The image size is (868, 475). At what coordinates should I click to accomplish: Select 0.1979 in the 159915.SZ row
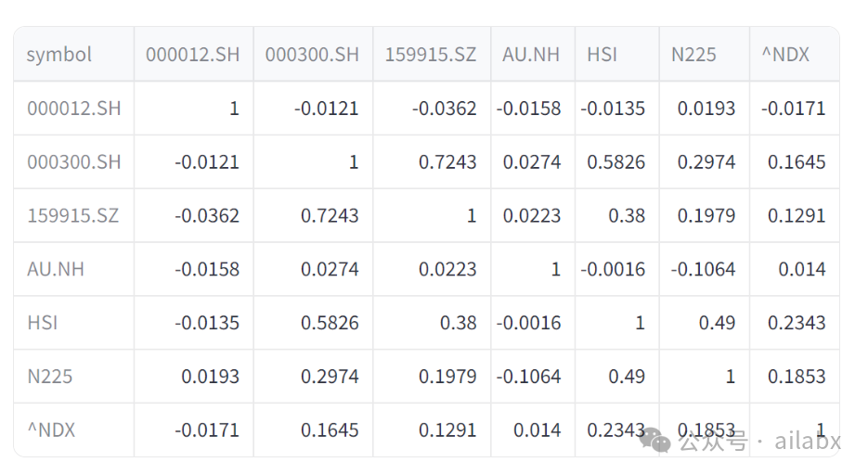click(x=706, y=215)
